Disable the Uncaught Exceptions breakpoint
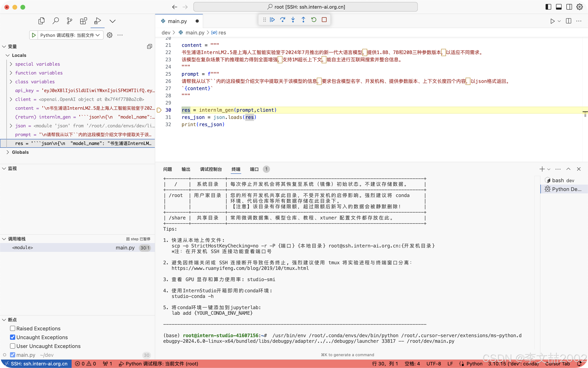588x368 pixels. 13,337
